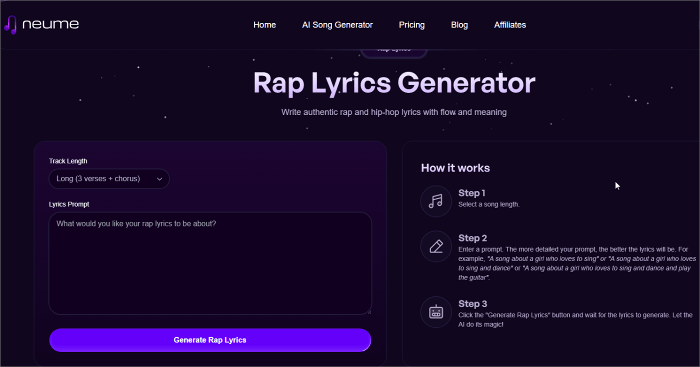The height and width of the screenshot is (367, 700).
Task: Click the Rap Lyrics Generator heading
Action: pyautogui.click(x=394, y=83)
